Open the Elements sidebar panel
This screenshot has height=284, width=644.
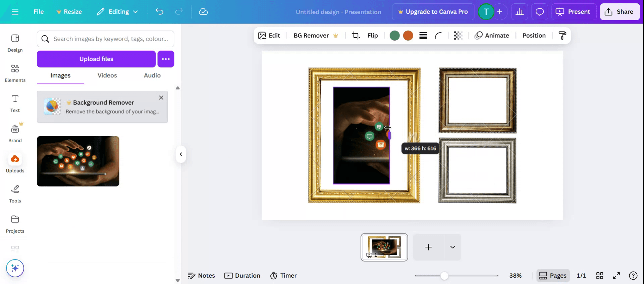15,73
